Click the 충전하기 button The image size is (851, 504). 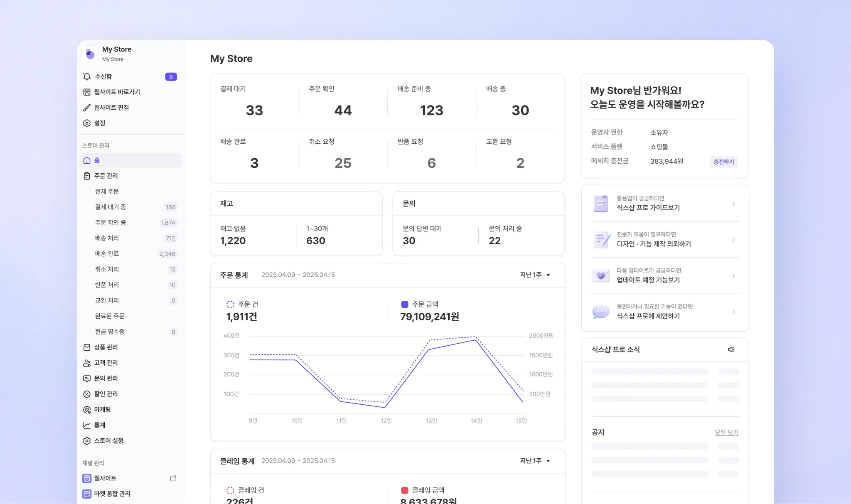(723, 162)
